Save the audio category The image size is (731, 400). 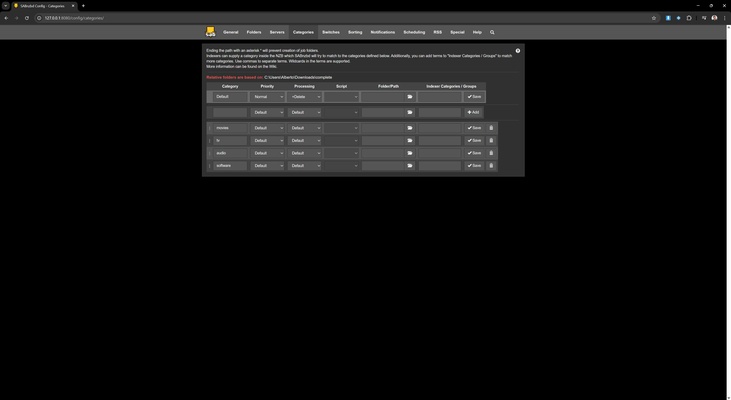[474, 153]
